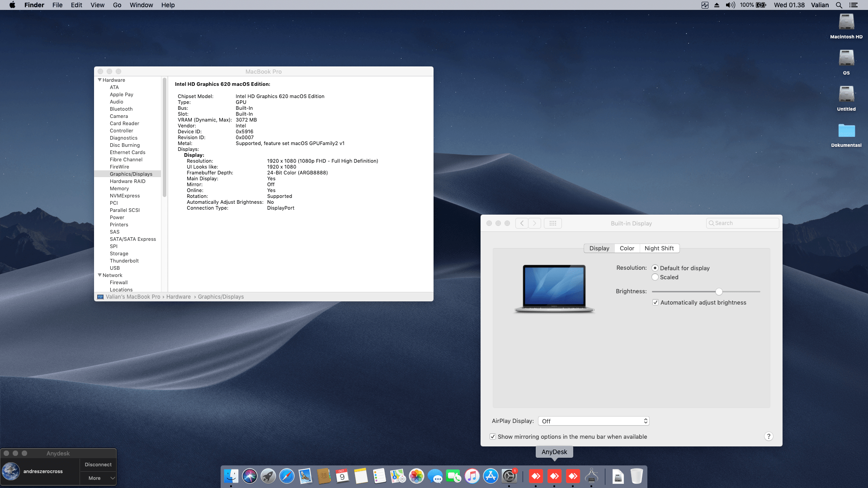Open Mail stamp icon in Dock
Image resolution: width=868 pixels, height=488 pixels.
[305, 476]
